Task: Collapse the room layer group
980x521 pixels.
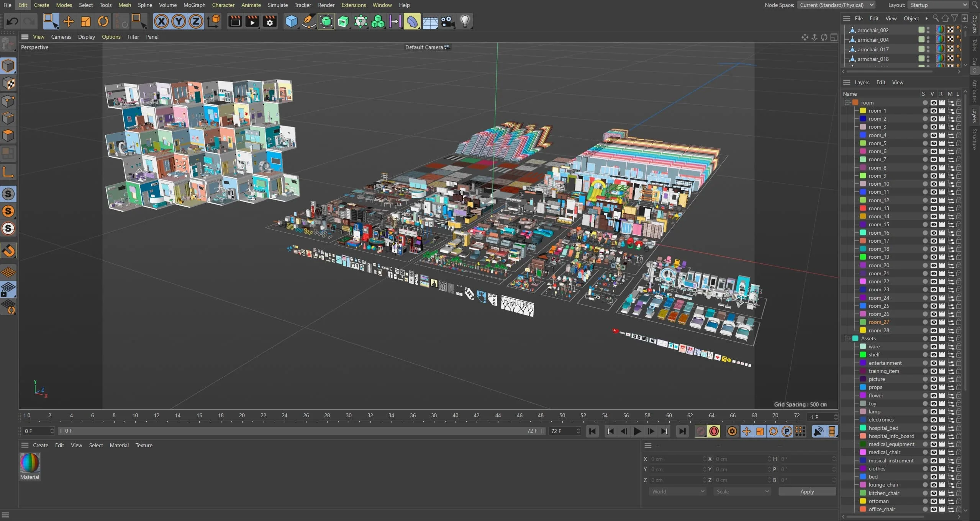Action: (x=847, y=102)
